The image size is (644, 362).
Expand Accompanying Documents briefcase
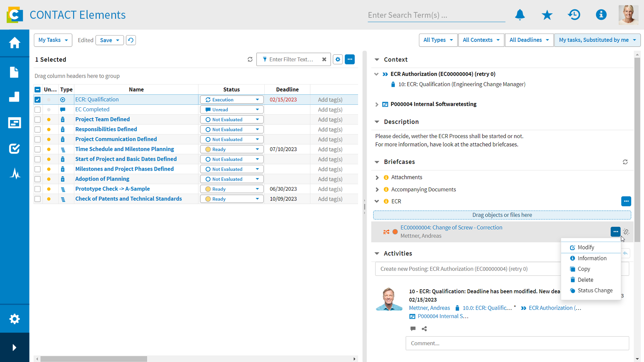pyautogui.click(x=377, y=189)
